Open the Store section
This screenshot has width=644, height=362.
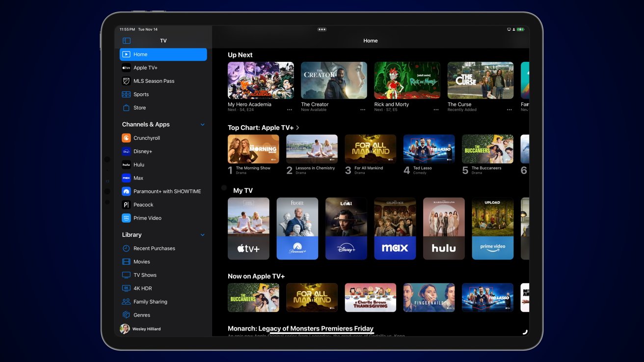(x=140, y=107)
